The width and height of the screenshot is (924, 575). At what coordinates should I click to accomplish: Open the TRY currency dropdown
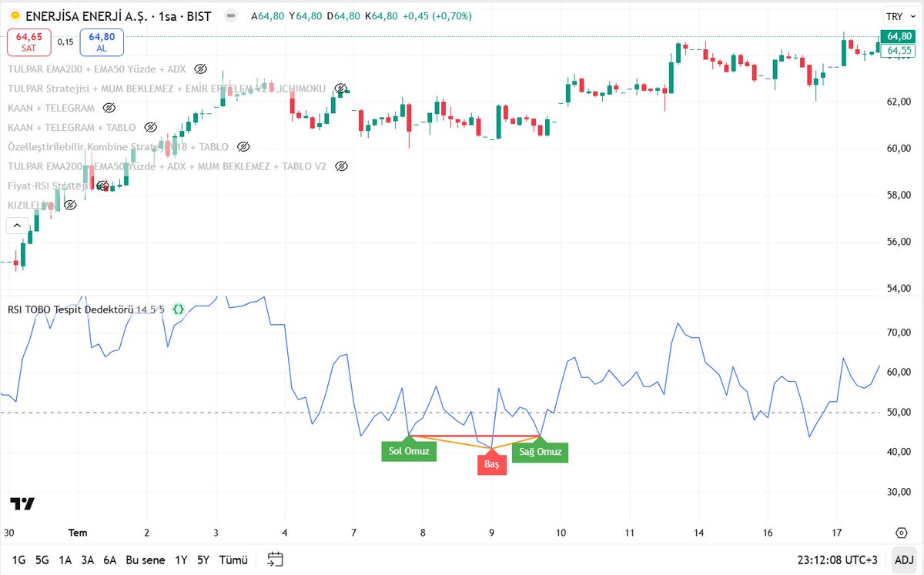(900, 17)
